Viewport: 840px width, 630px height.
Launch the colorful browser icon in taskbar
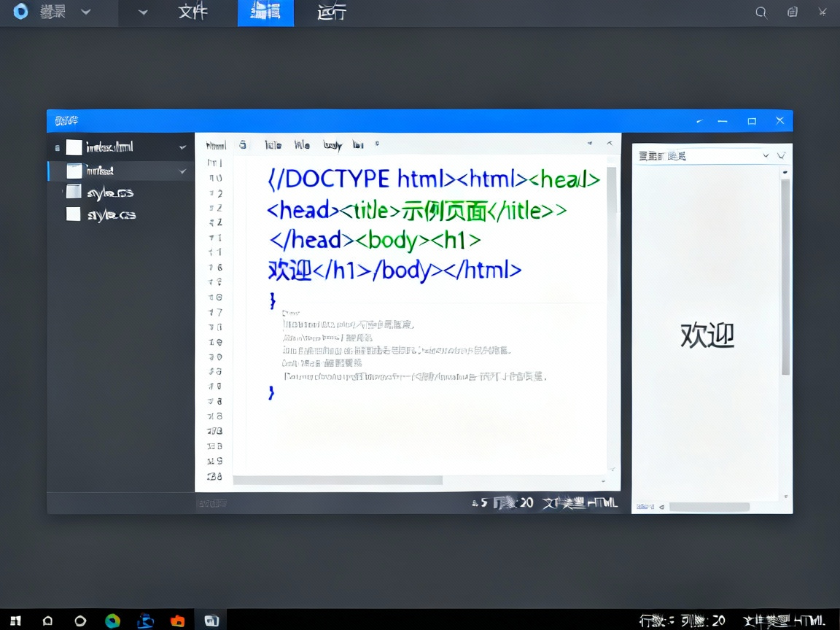(112, 621)
